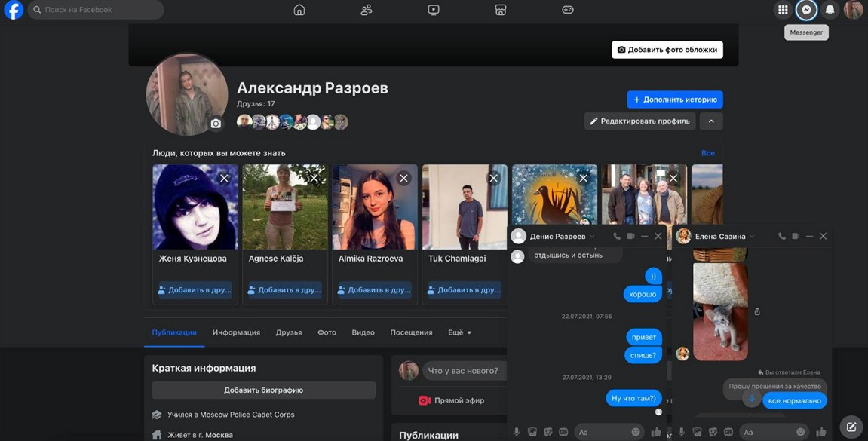Click Добавить фото обложки button

tap(667, 49)
